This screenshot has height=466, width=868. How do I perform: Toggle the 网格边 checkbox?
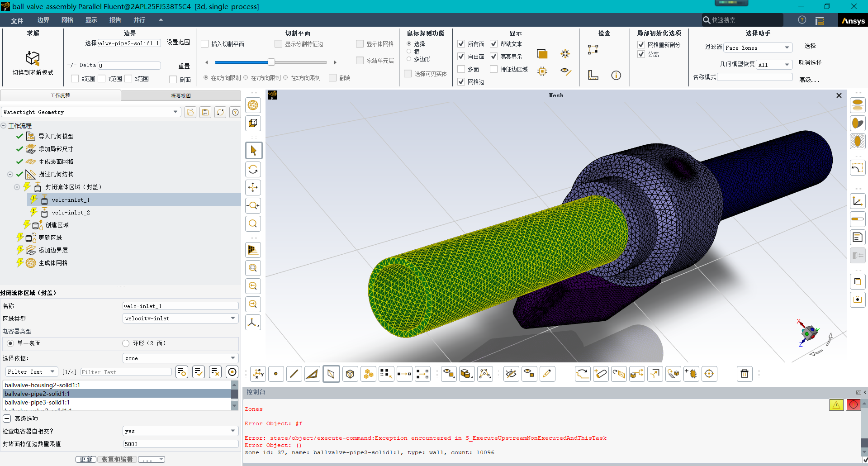[x=461, y=82]
